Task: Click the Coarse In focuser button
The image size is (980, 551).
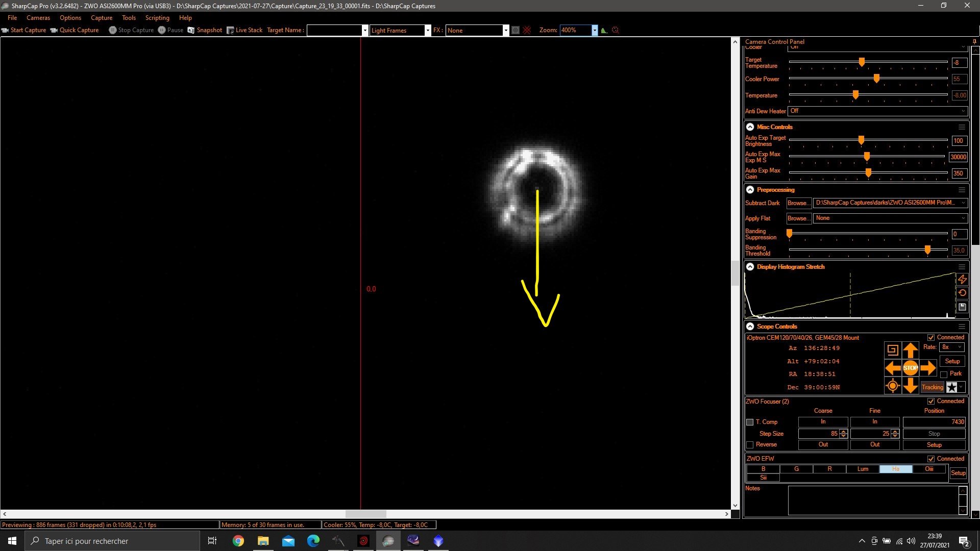Action: pos(823,422)
